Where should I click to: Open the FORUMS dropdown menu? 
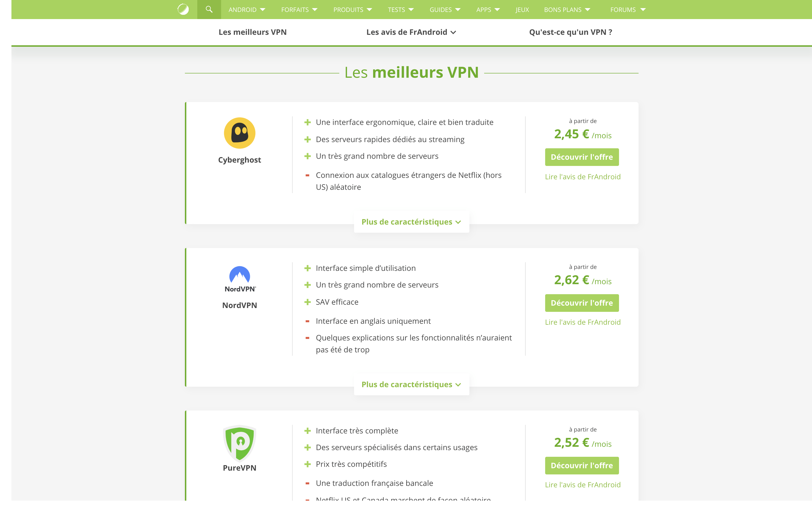tap(628, 10)
